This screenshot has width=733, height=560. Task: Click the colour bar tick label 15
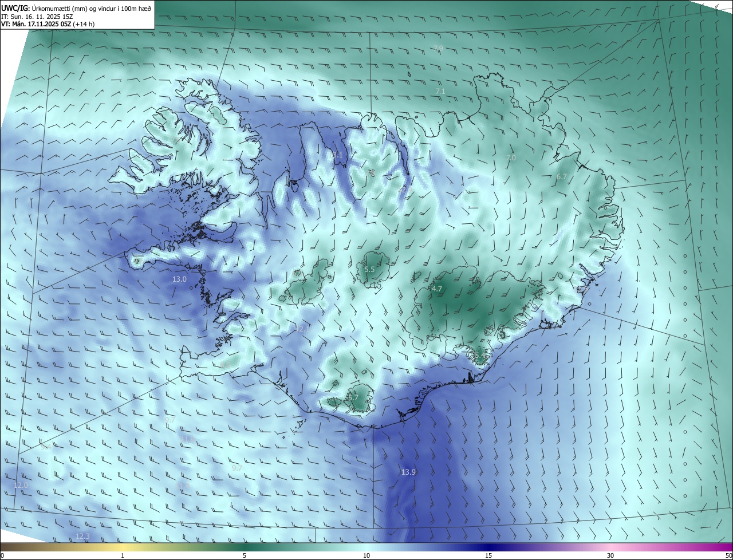point(488,555)
